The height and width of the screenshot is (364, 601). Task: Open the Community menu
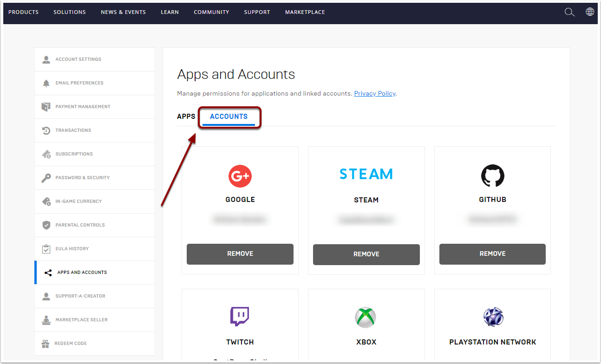point(212,12)
